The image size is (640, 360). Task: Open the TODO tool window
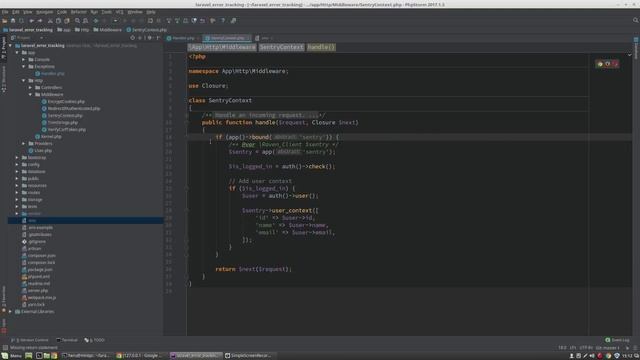coord(94,340)
